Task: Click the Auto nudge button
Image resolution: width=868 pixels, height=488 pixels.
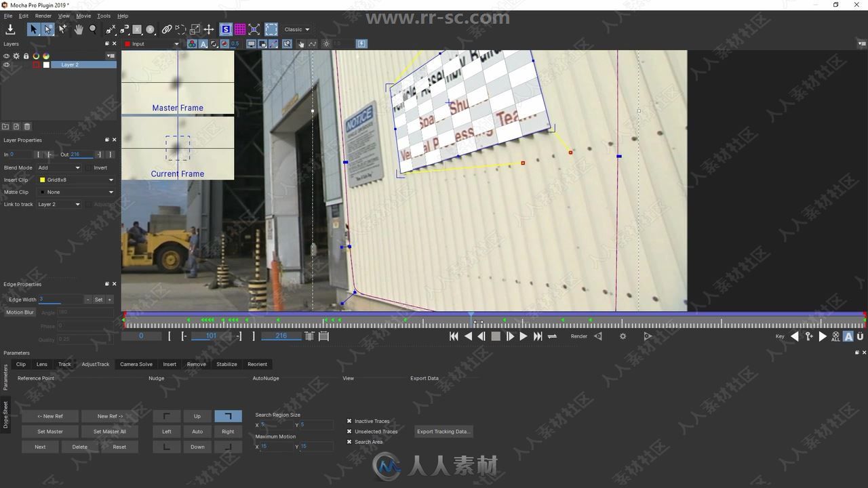Action: [x=197, y=432]
